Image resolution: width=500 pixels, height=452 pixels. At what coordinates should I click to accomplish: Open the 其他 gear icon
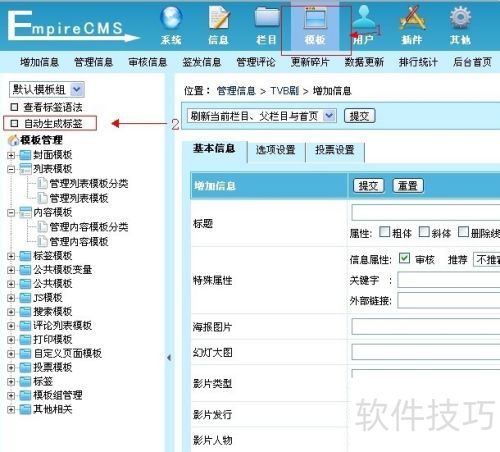click(x=460, y=17)
